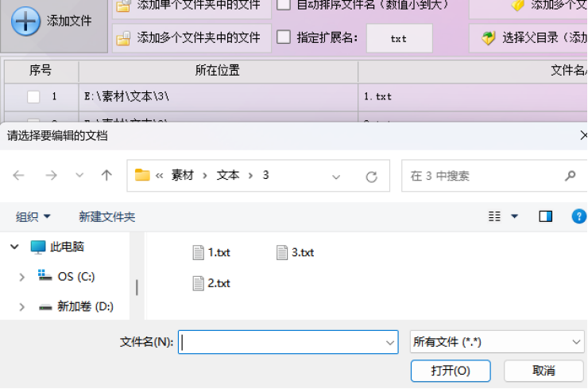Click 添加多个文件夹中的文件 button
The image size is (588, 389).
click(191, 38)
